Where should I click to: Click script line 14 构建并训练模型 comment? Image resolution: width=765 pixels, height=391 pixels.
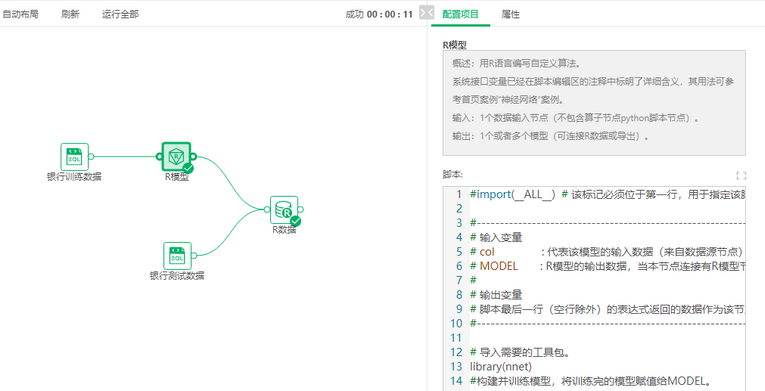pyautogui.click(x=592, y=380)
